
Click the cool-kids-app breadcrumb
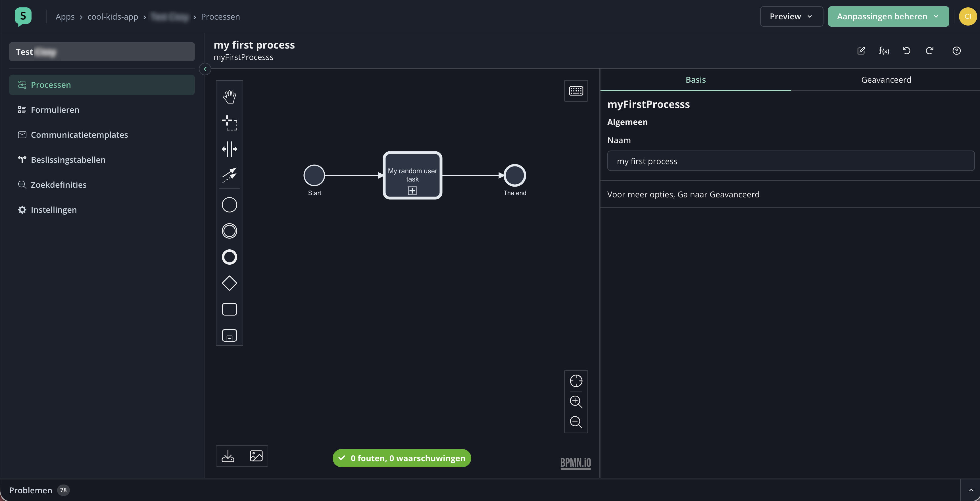click(112, 17)
